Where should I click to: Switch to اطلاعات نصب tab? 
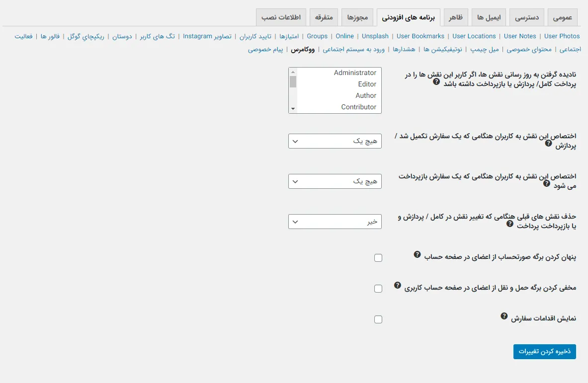(281, 17)
